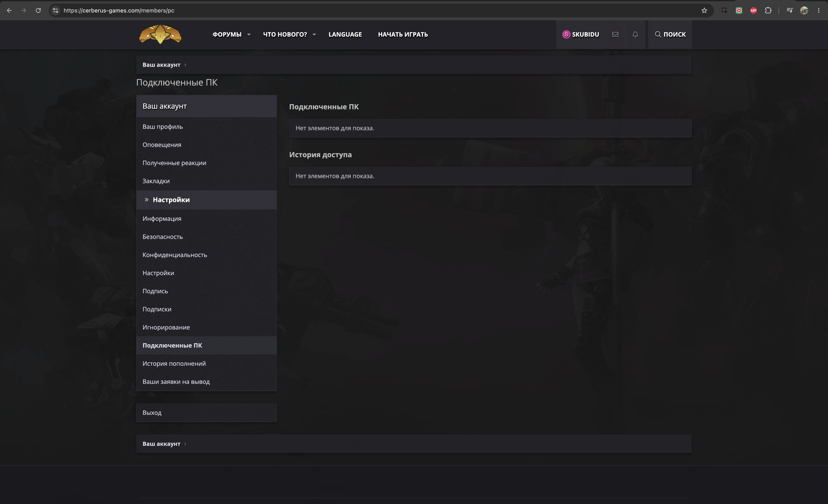
Task: Open Ваши заявки на вывод in sidebar
Action: coord(206,382)
